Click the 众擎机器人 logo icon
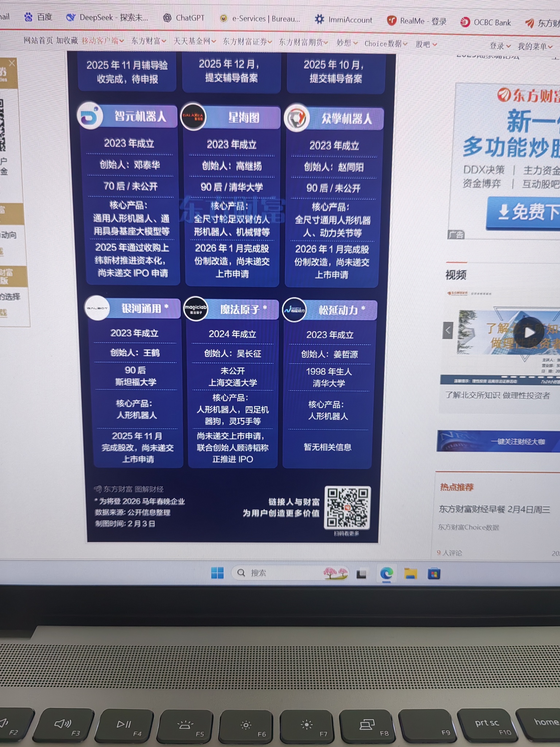The image size is (560, 747). [x=297, y=119]
